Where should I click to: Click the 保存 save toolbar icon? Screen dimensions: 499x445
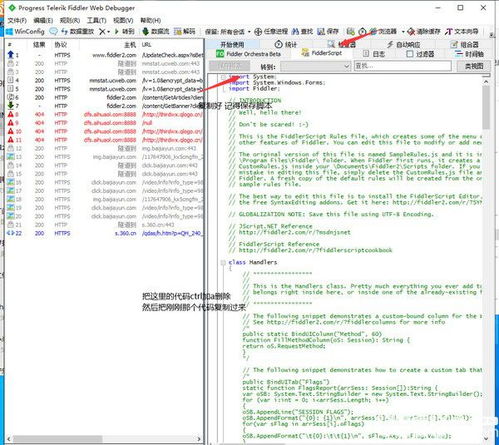click(321, 32)
